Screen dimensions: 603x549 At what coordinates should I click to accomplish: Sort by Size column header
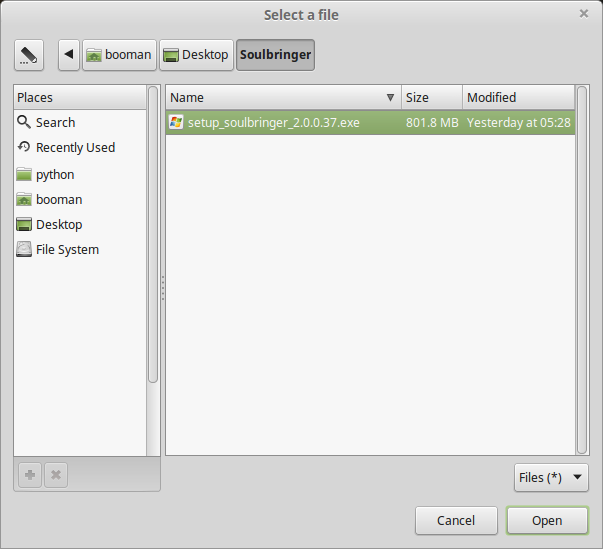point(432,98)
